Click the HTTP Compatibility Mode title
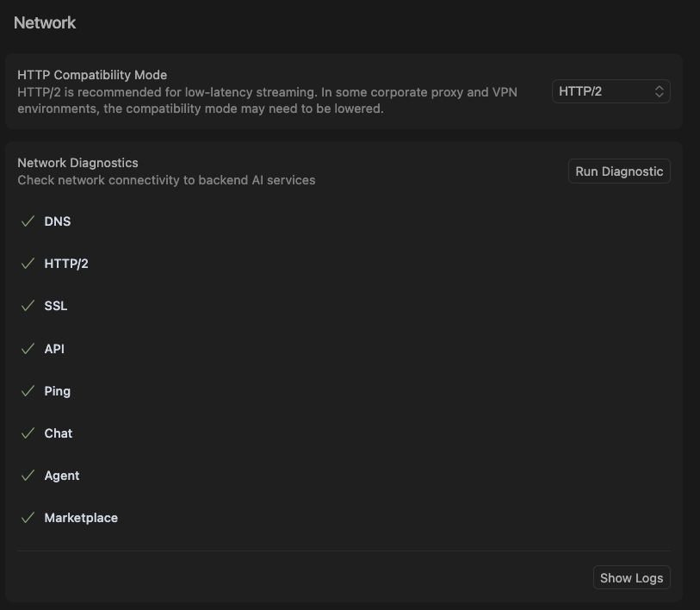The height and width of the screenshot is (610, 700). pos(92,75)
